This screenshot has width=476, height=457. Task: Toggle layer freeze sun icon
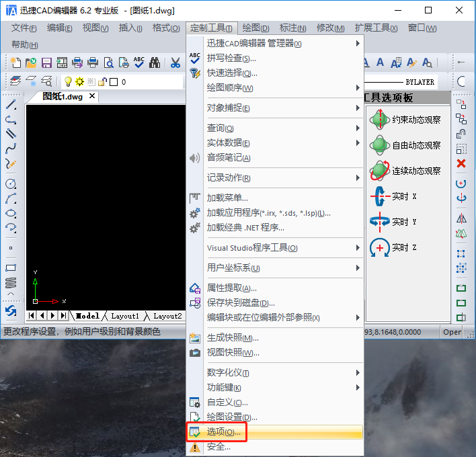pyautogui.click(x=79, y=81)
